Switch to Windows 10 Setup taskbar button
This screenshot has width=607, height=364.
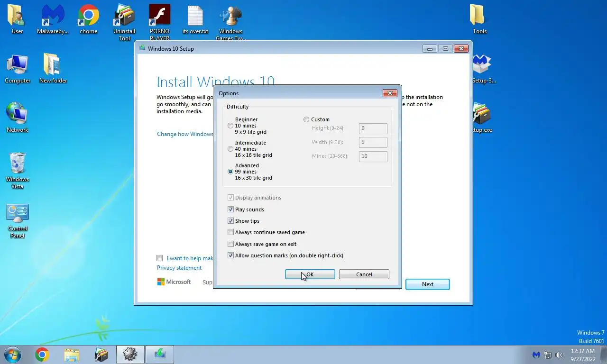click(x=160, y=355)
